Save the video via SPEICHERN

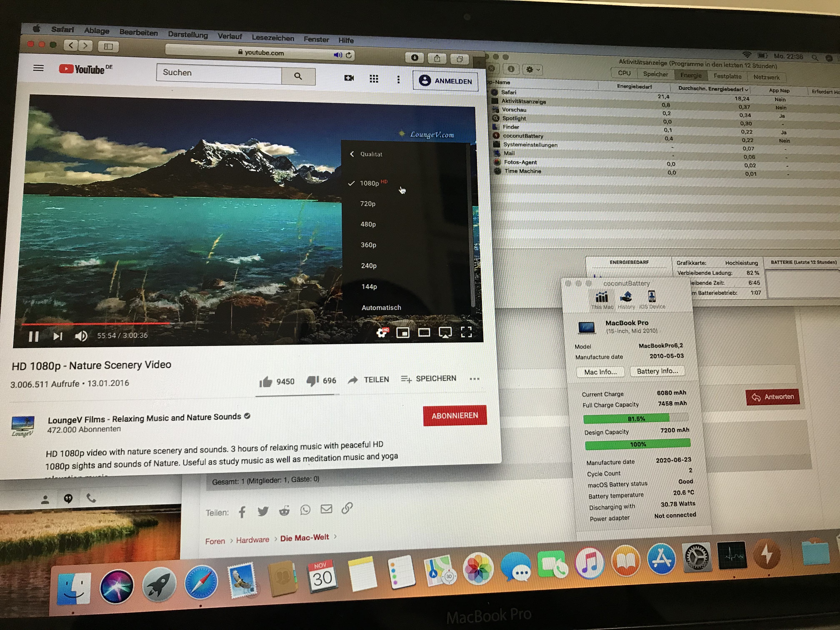coord(429,379)
